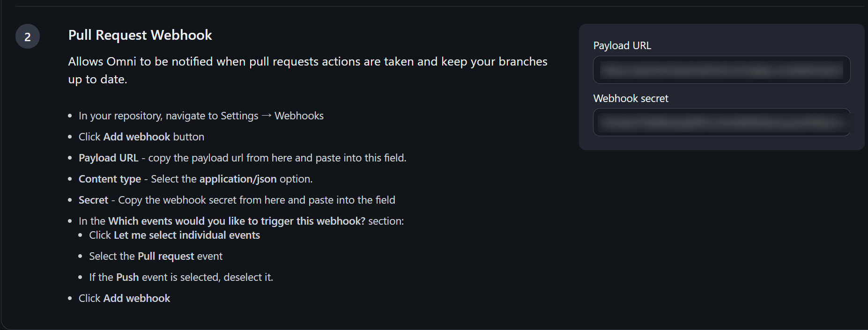Click the Payload URL label above its field
This screenshot has width=868, height=330.
pyautogui.click(x=622, y=45)
